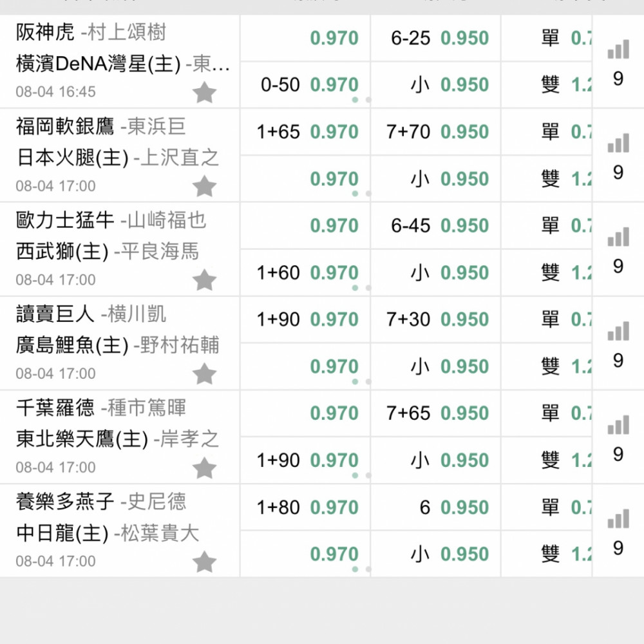Pick 中日龍 handicap odds 0.970
644x644 pixels.
tap(305, 554)
